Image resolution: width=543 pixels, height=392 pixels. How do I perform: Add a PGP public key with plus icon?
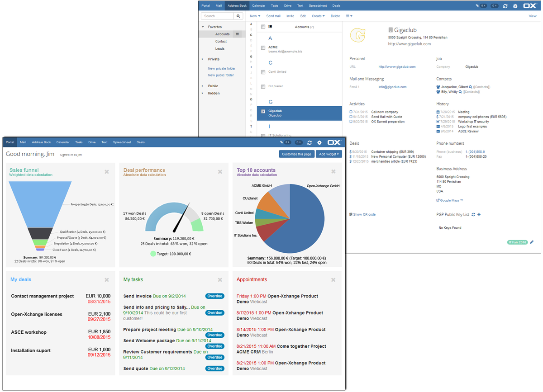point(479,214)
